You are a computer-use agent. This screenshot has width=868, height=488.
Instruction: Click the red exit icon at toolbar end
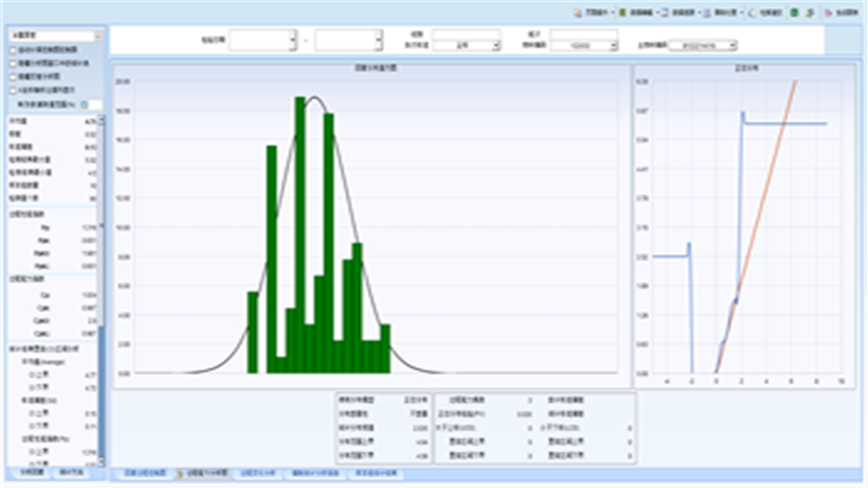pyautogui.click(x=828, y=13)
